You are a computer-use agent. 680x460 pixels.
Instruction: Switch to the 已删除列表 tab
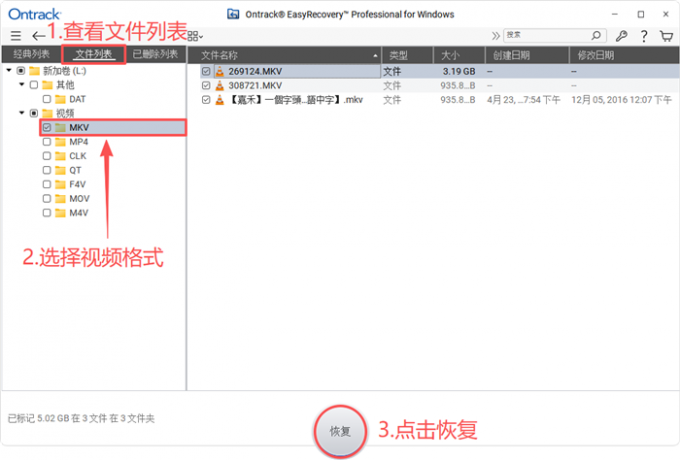tap(155, 54)
